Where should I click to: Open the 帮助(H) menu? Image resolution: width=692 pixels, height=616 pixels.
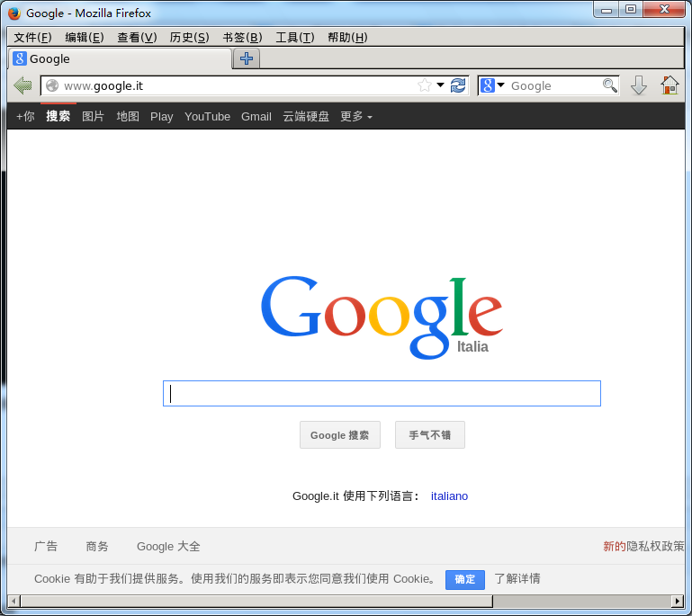[x=347, y=38]
